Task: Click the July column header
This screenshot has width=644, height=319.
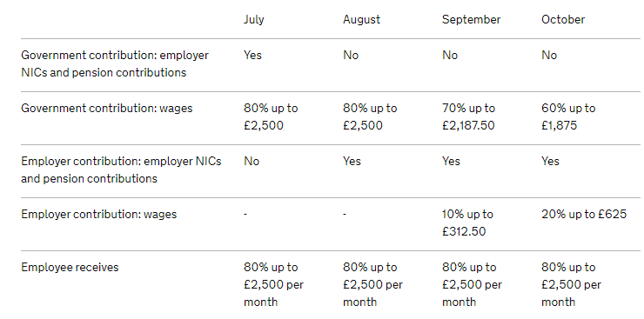Action: pos(254,20)
